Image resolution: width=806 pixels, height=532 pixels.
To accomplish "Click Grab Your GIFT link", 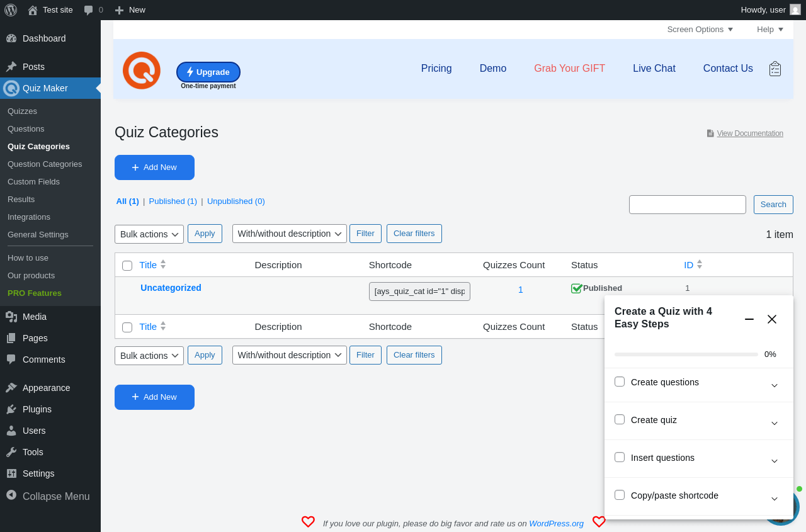I will tap(569, 69).
